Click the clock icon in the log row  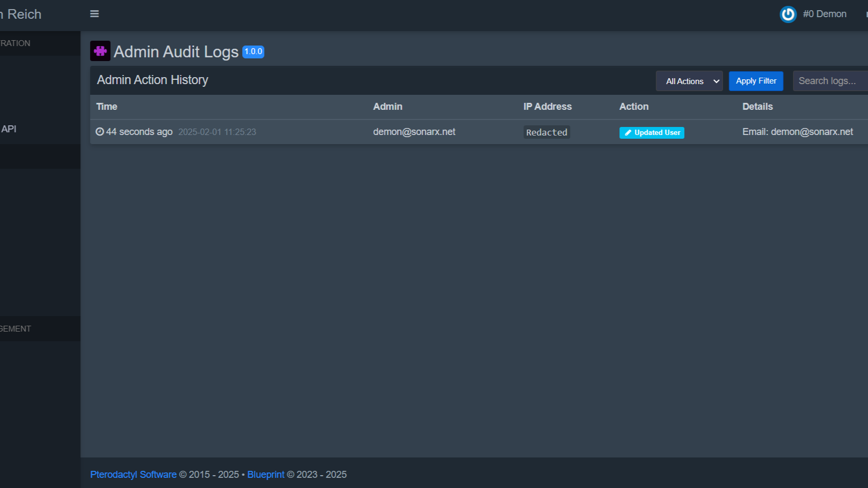tap(100, 132)
